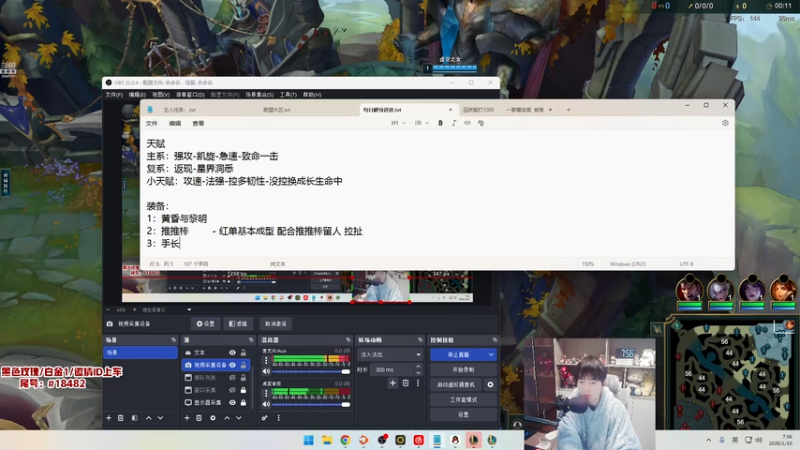Image resolution: width=800 pixels, height=450 pixels.
Task: Add a new source in OBS
Action: coord(187,418)
